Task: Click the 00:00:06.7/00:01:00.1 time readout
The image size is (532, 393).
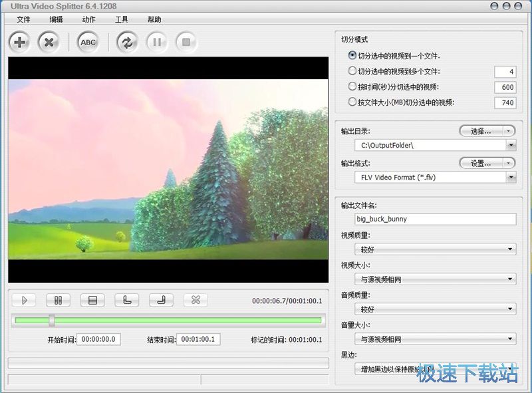Action: tap(287, 301)
